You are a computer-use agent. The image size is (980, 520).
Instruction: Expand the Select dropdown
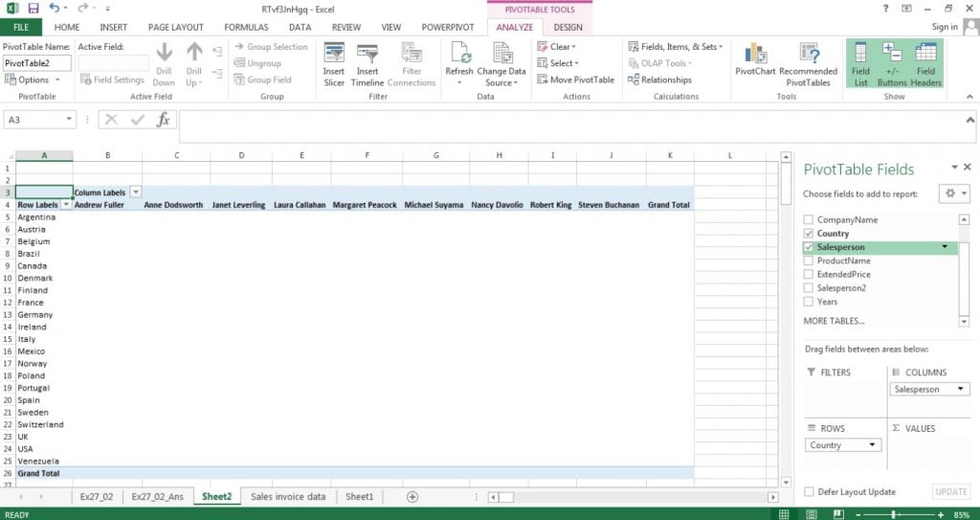click(558, 63)
